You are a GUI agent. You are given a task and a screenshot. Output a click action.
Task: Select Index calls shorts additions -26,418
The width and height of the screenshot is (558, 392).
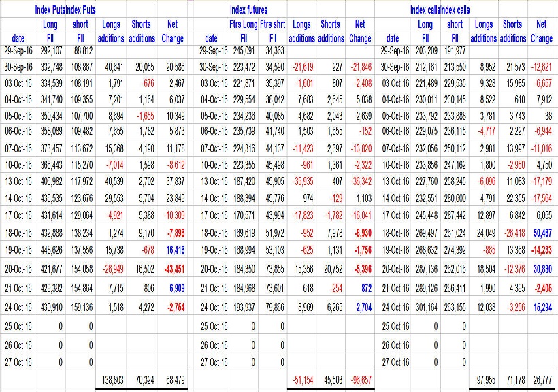(512, 251)
